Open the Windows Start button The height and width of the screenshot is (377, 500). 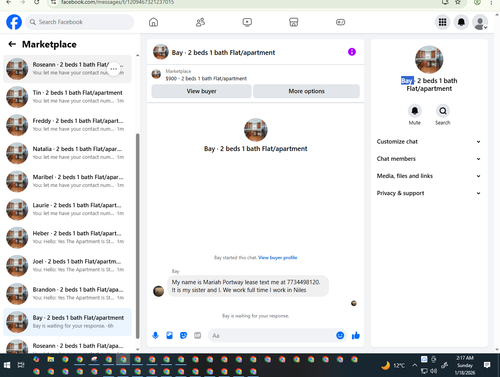tap(7, 365)
